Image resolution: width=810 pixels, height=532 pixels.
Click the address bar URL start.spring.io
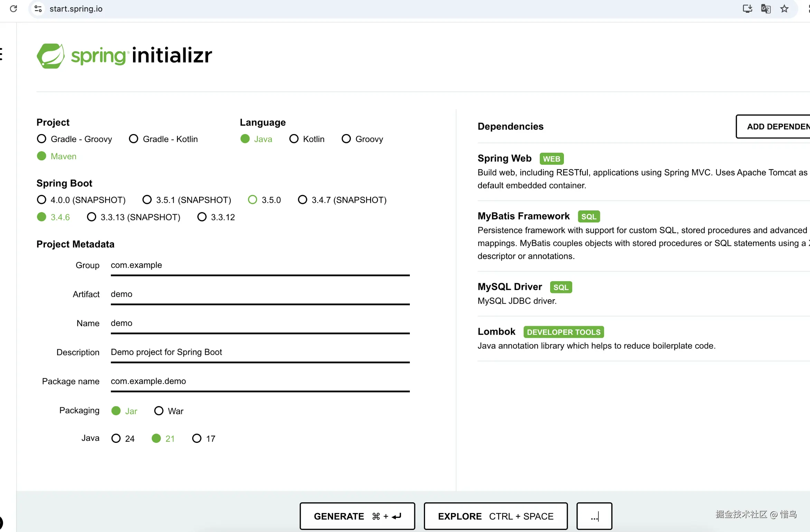pos(76,9)
